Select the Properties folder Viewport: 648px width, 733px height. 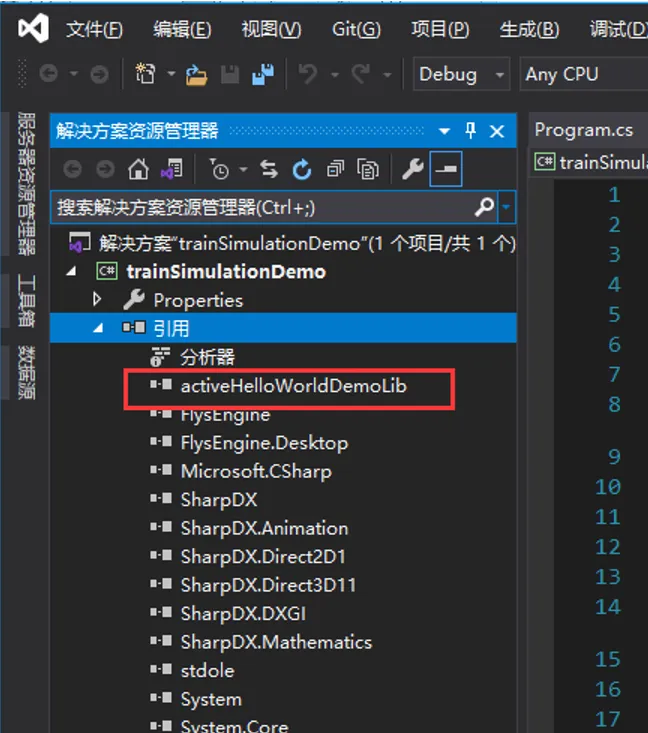(x=198, y=301)
